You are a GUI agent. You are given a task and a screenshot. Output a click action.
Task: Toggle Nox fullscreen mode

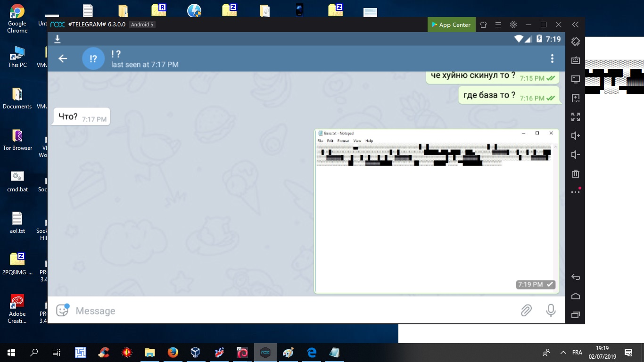point(575,117)
